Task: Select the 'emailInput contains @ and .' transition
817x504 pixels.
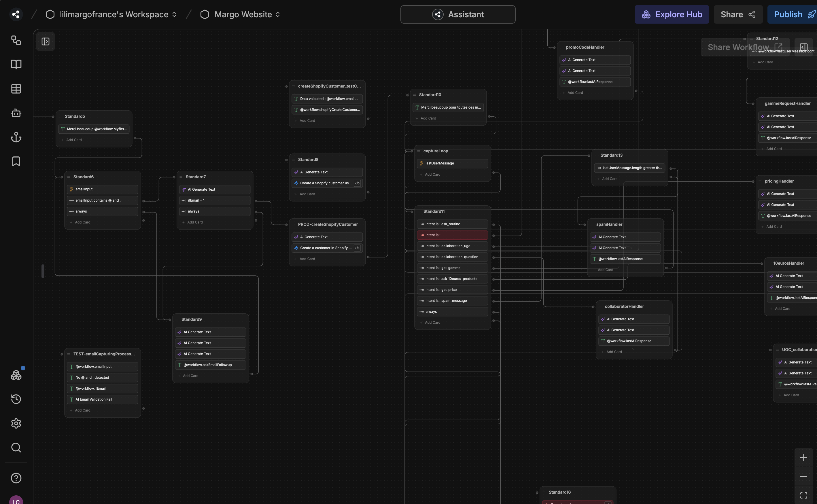Action: tap(103, 200)
